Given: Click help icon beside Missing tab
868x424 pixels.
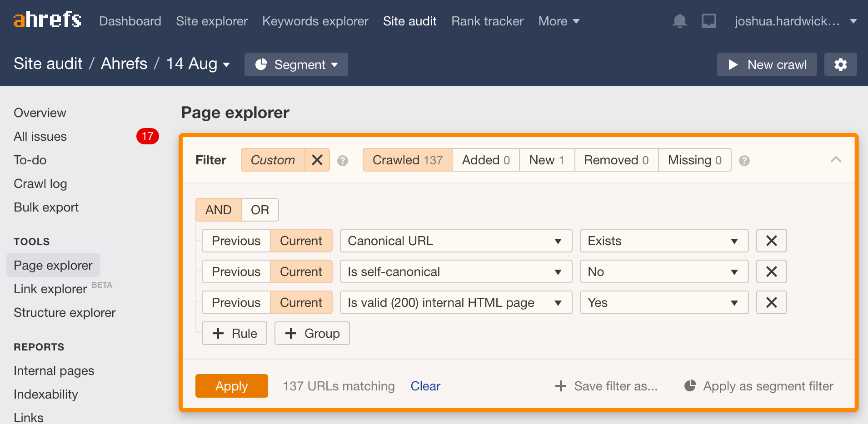Looking at the screenshot, I should [x=744, y=161].
